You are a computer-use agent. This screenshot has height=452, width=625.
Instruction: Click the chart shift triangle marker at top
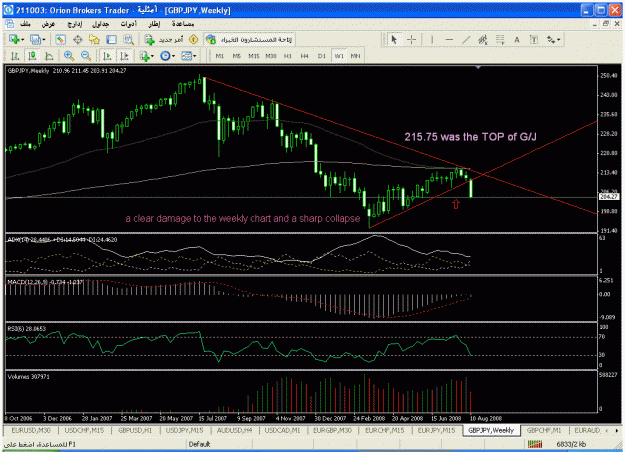(x=478, y=67)
